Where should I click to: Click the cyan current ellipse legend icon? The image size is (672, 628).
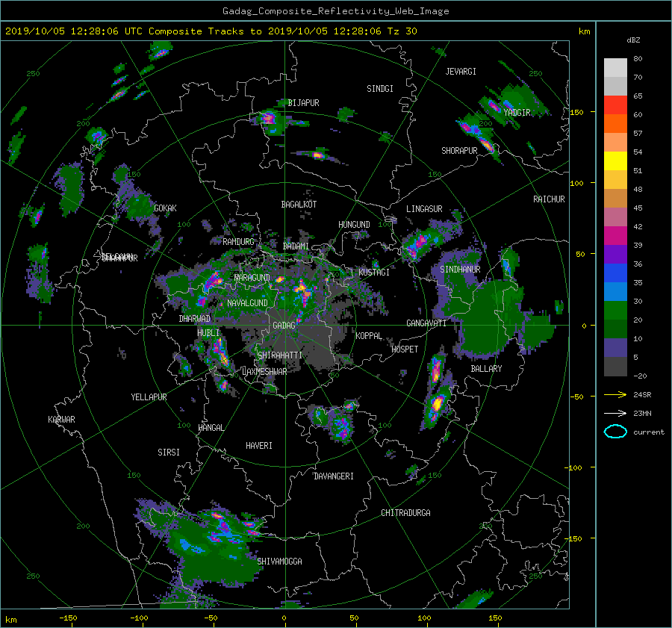(x=615, y=432)
